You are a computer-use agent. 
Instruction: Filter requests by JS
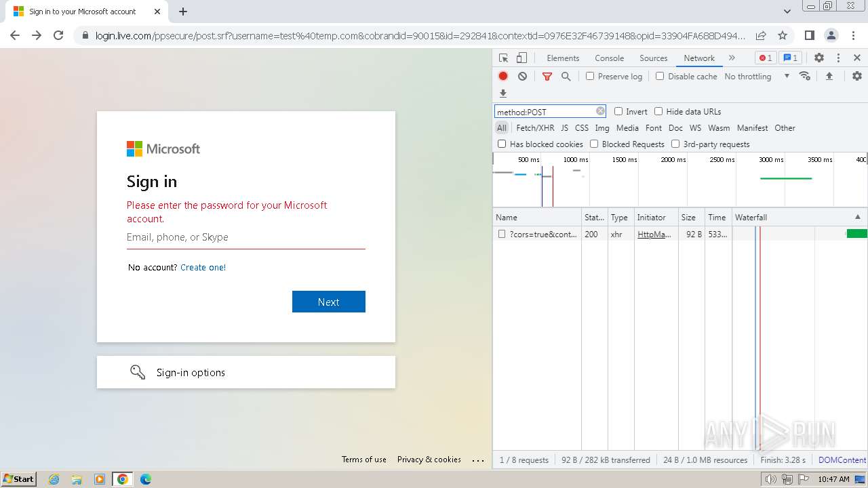tap(565, 128)
